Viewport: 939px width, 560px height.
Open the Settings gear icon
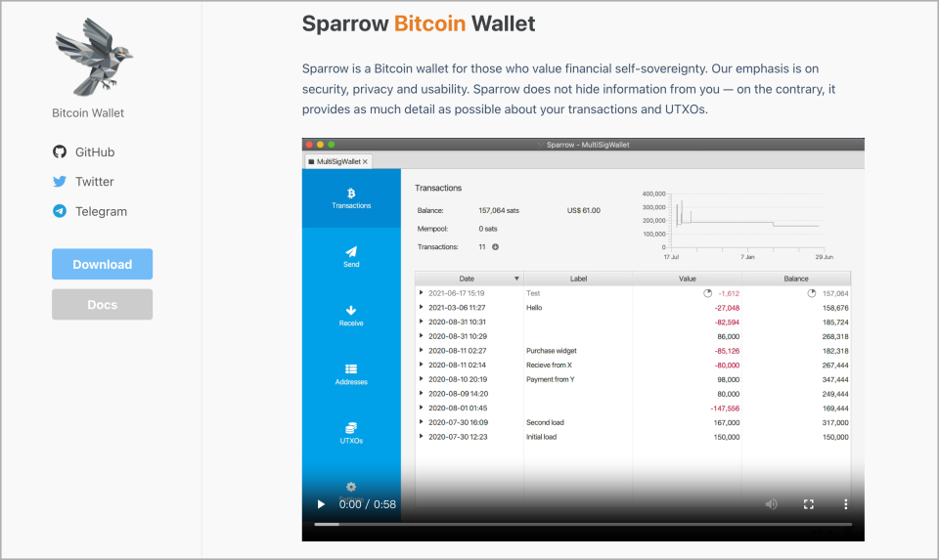tap(351, 487)
